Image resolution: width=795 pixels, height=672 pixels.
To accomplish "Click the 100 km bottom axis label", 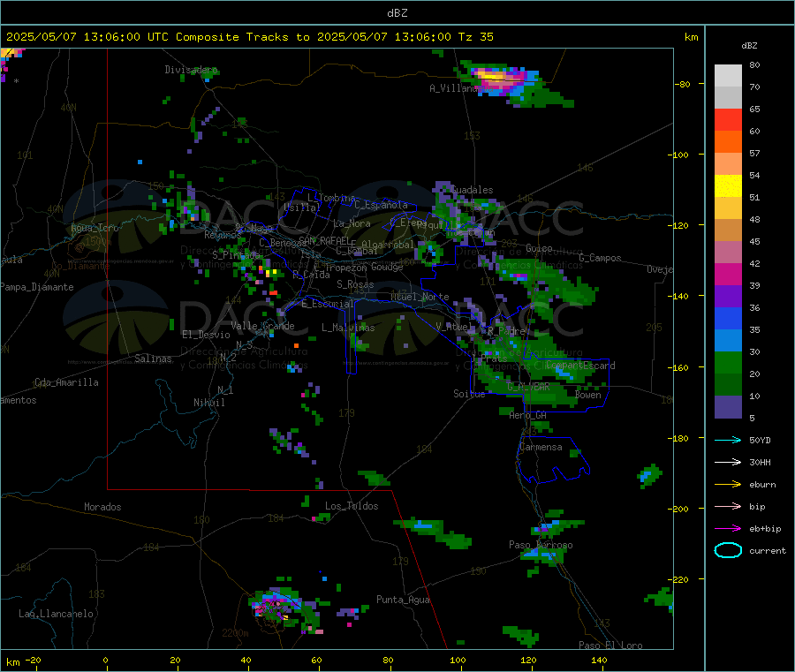I will [458, 660].
